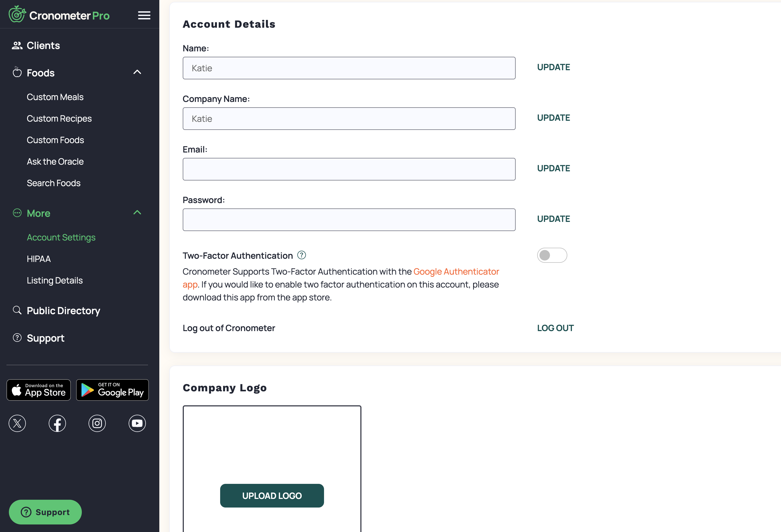This screenshot has width=781, height=532.
Task: Open the Google Authenticator app link
Action: click(x=456, y=271)
